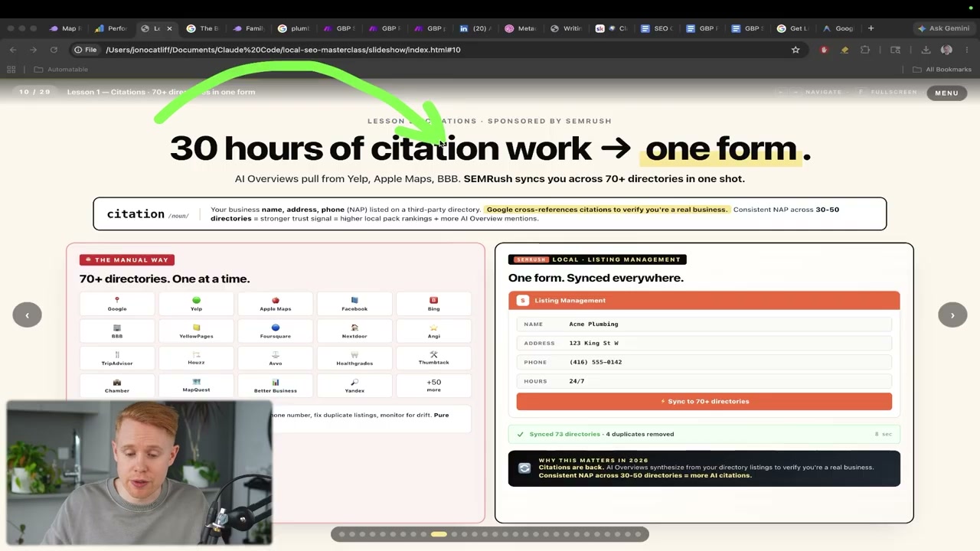Viewport: 980px width, 551px height.
Task: Click the Address field 123 King St W
Action: coord(704,344)
